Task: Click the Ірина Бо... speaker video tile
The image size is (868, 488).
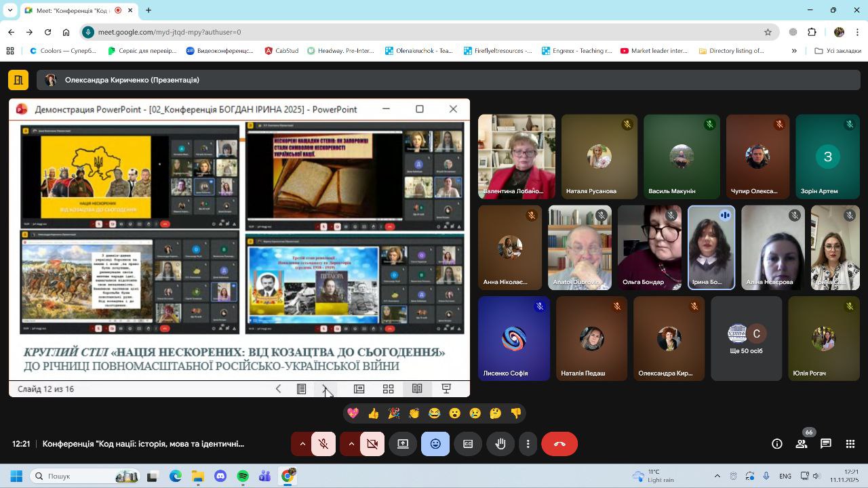Action: [711, 247]
